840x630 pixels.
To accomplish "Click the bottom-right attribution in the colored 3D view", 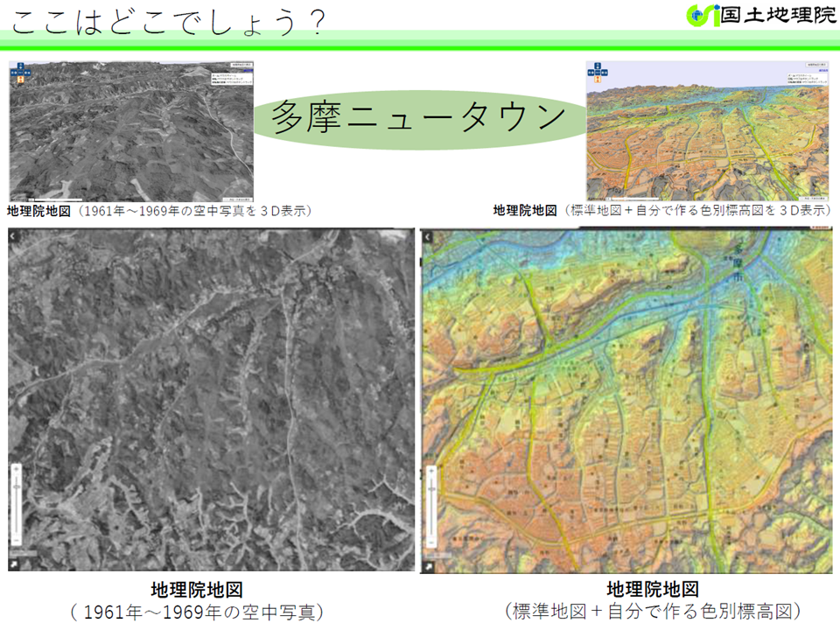I will pyautogui.click(x=813, y=199).
